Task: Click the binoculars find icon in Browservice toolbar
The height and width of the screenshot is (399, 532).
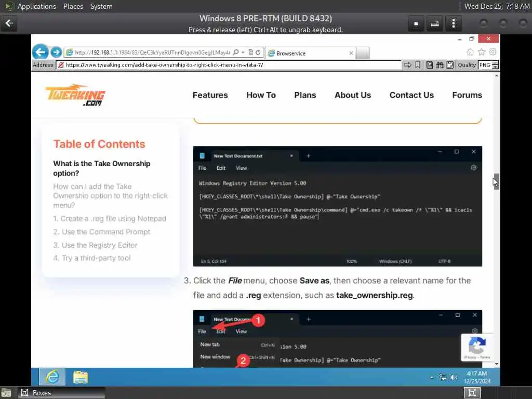Action: click(440, 65)
